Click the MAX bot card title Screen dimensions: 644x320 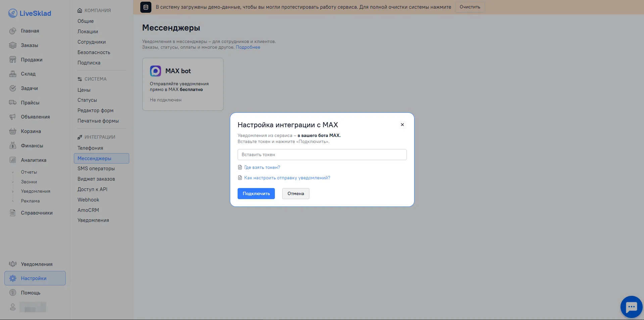click(x=178, y=71)
